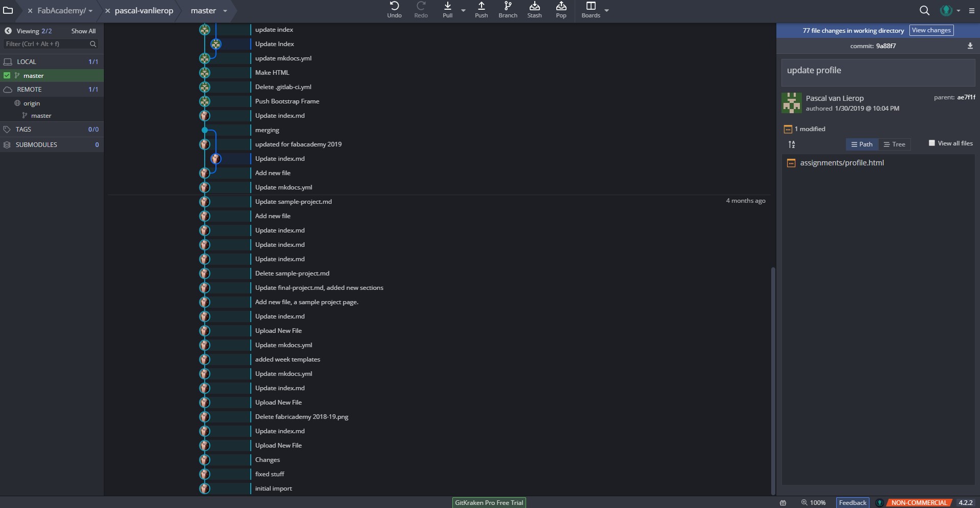Pop the stash with Pop icon
This screenshot has width=980, height=508.
(561, 7)
